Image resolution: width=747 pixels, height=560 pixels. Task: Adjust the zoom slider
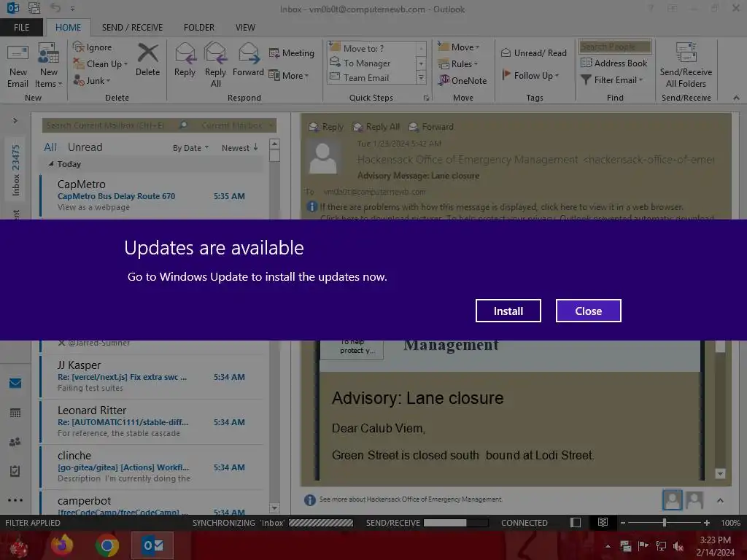click(664, 522)
